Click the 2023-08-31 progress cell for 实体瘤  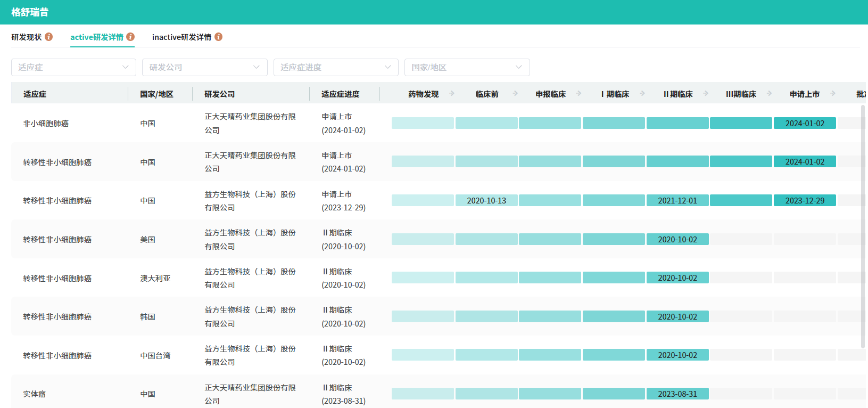pos(677,394)
